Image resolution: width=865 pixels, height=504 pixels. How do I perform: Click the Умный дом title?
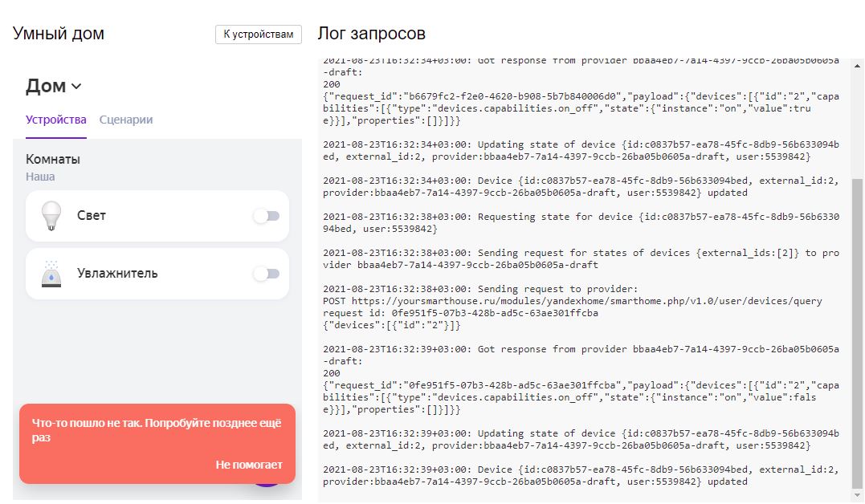coord(59,34)
